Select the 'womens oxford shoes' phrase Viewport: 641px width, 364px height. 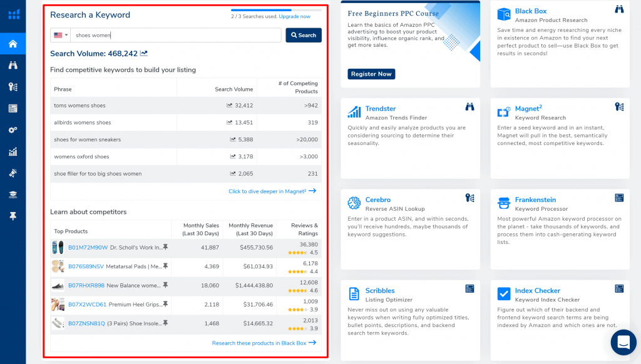pyautogui.click(x=82, y=157)
